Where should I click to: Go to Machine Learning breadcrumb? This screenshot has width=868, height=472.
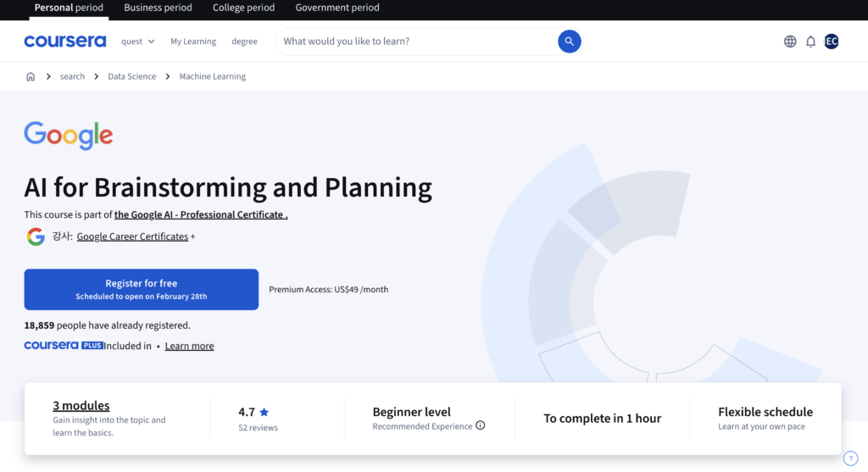click(213, 76)
